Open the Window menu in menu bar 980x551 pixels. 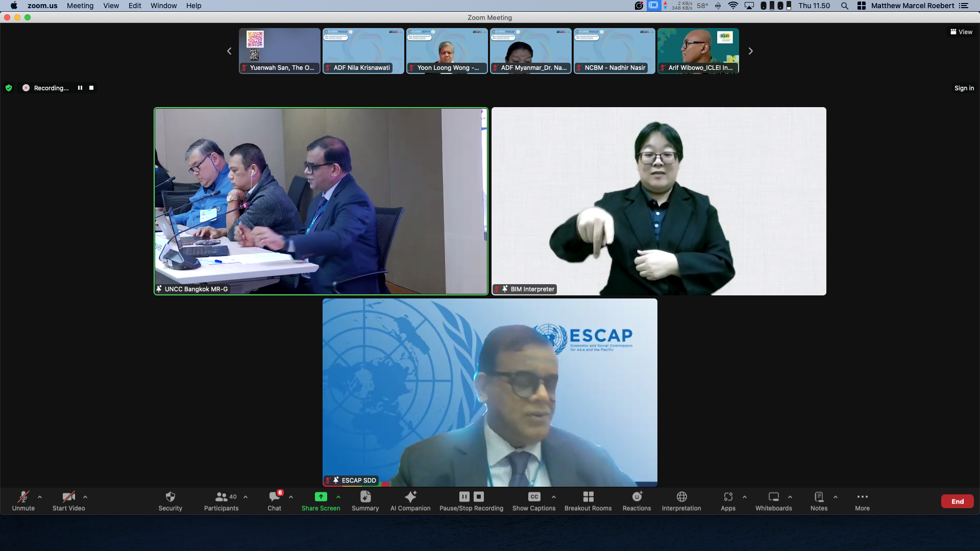coord(163,6)
